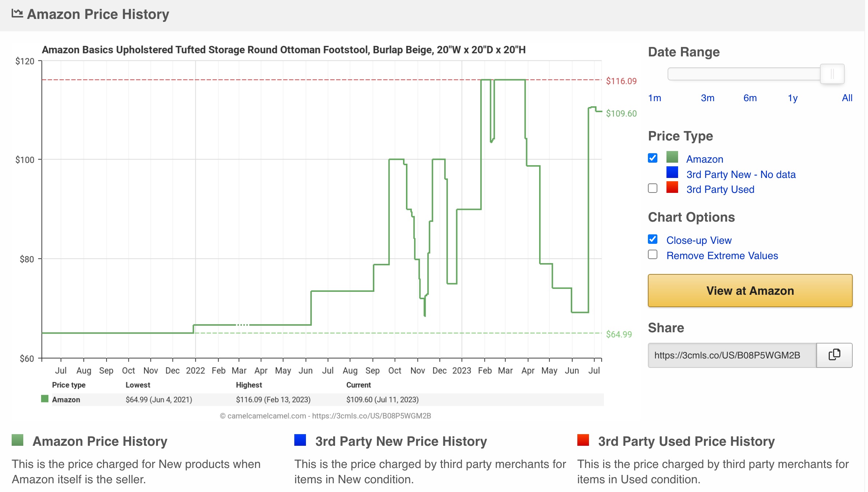Click the Amazon price type link
Viewport: 868px width, 492px height.
point(704,159)
